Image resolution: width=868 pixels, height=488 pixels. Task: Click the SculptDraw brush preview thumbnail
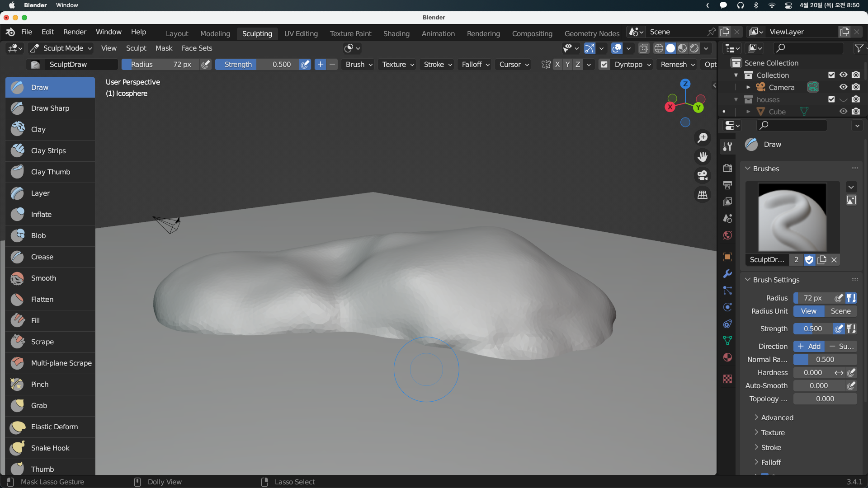(792, 217)
